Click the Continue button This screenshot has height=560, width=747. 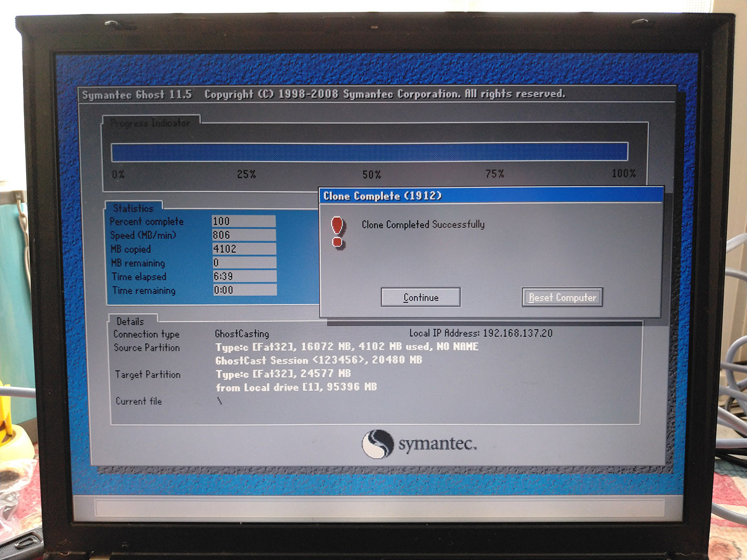(x=420, y=297)
